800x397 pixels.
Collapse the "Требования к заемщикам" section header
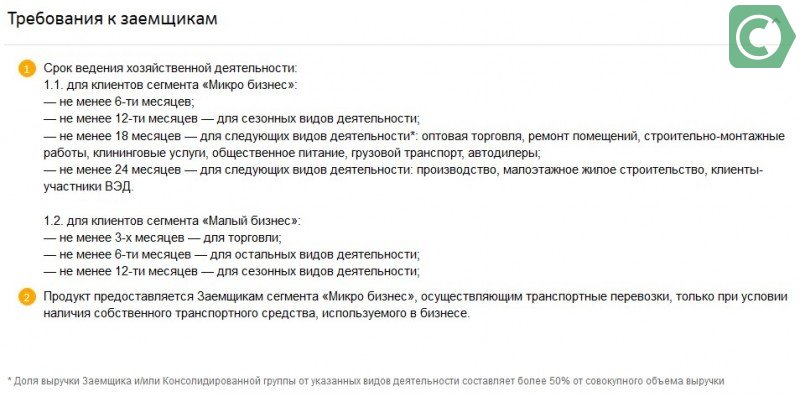(x=112, y=19)
